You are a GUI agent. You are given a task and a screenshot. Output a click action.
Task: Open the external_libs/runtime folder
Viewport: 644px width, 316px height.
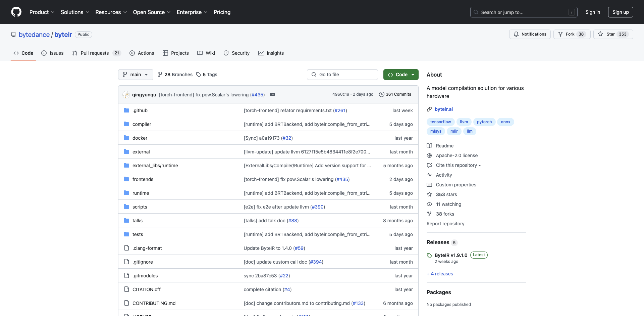pos(155,166)
